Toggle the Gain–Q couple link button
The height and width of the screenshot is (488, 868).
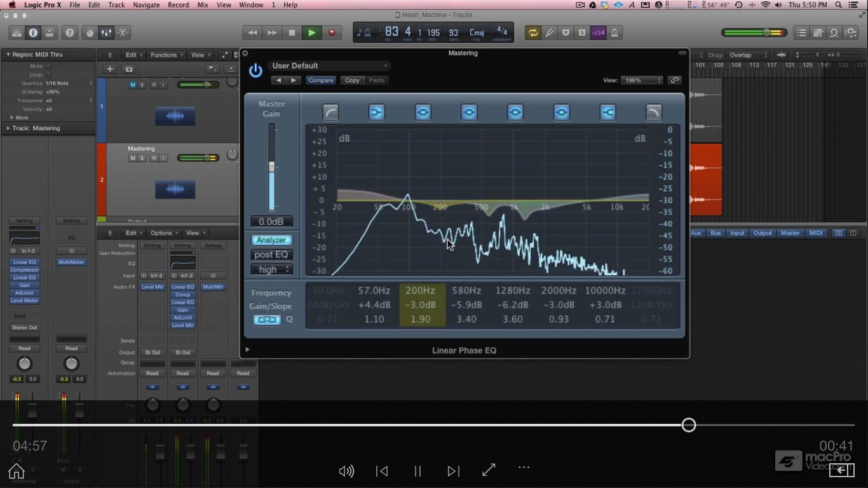(x=267, y=320)
